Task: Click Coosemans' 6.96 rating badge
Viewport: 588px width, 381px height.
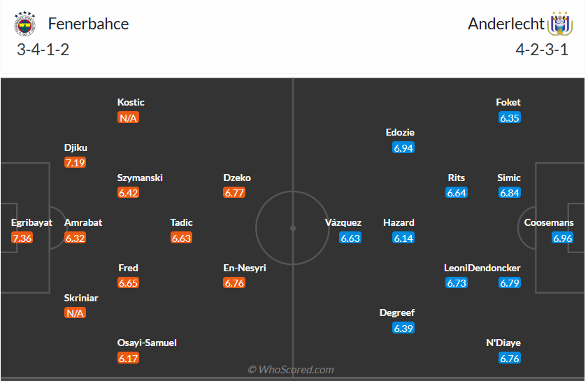Action: [563, 238]
